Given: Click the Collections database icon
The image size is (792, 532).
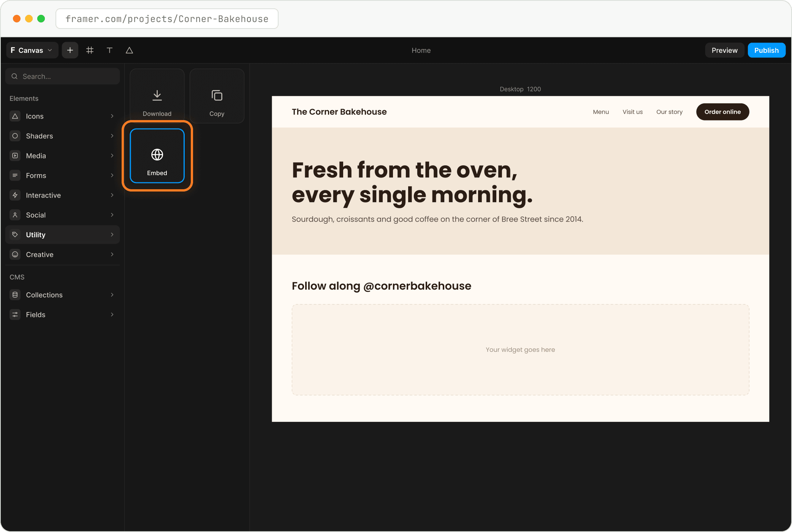Looking at the screenshot, I should click(15, 295).
